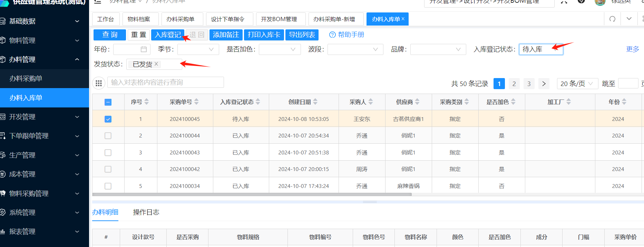644x247 pixels.
Task: Click the table content search field
Action: coord(166,82)
